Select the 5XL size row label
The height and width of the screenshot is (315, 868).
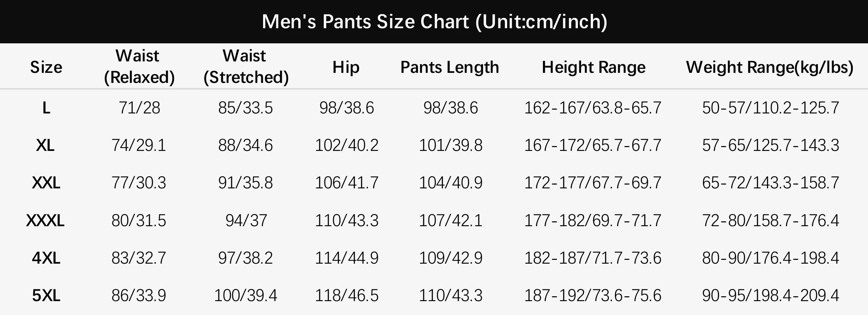(46, 296)
